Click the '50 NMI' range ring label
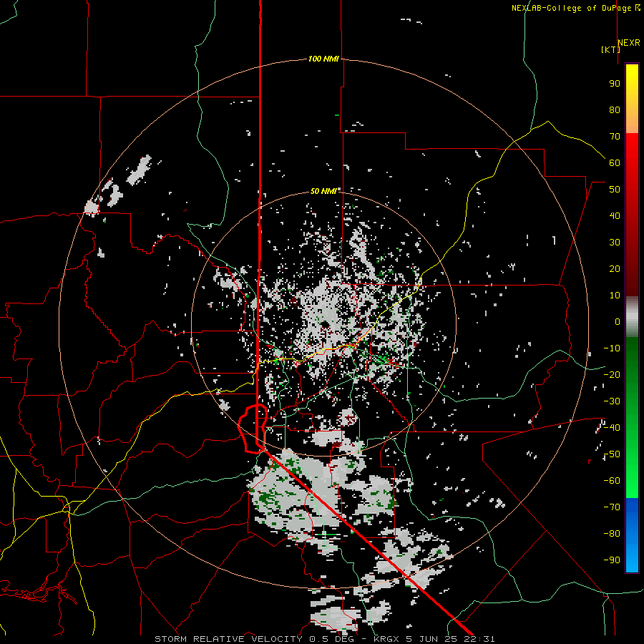 pos(323,191)
